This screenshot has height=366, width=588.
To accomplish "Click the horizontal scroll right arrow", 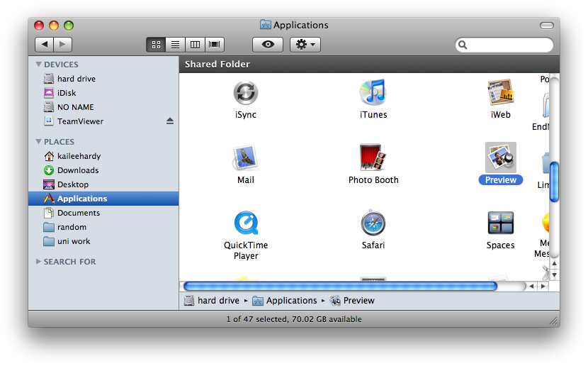I will click(543, 287).
